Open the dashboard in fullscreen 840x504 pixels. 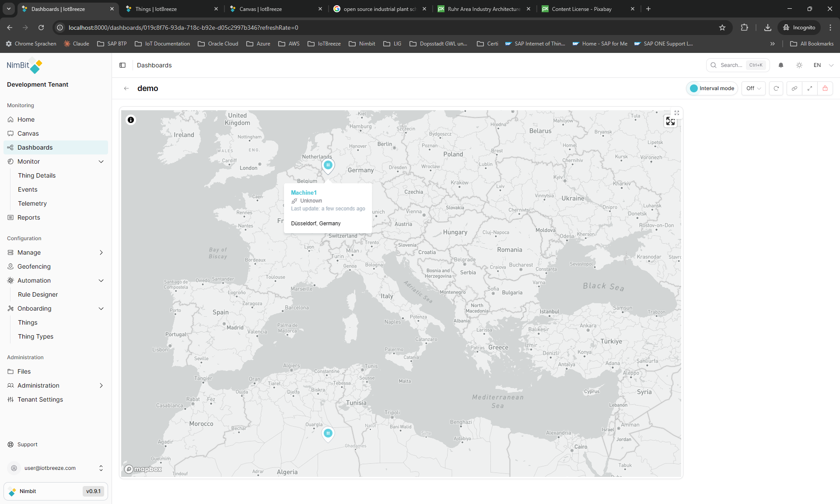click(809, 88)
